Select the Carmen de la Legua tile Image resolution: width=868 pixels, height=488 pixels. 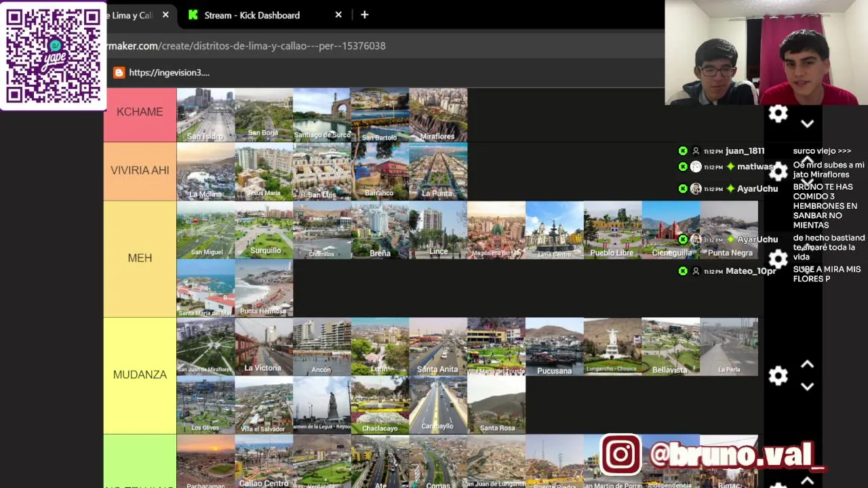(322, 405)
